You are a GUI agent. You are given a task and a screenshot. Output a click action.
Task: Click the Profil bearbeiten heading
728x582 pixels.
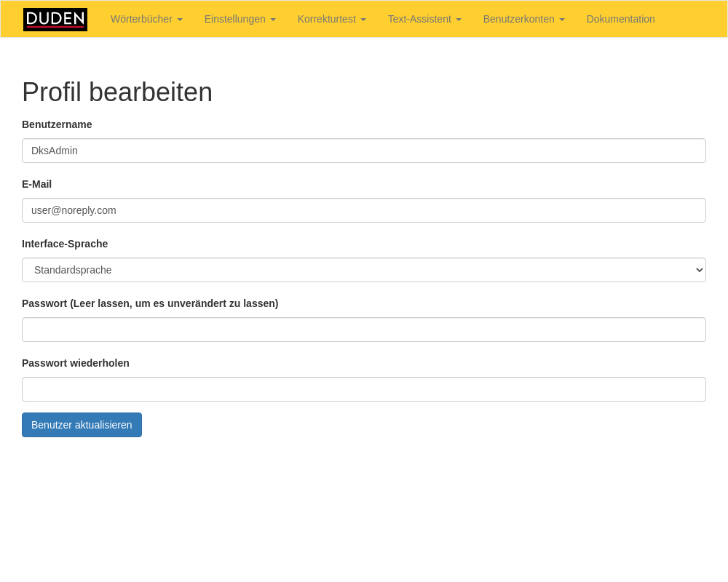pyautogui.click(x=117, y=92)
